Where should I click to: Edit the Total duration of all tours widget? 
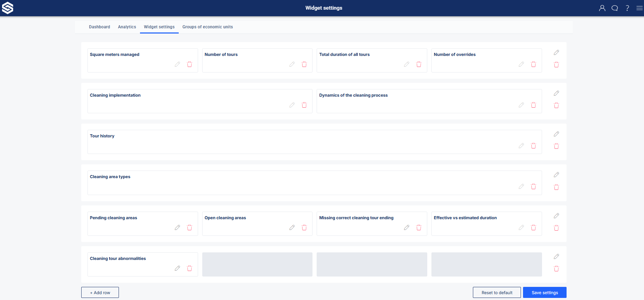407,64
